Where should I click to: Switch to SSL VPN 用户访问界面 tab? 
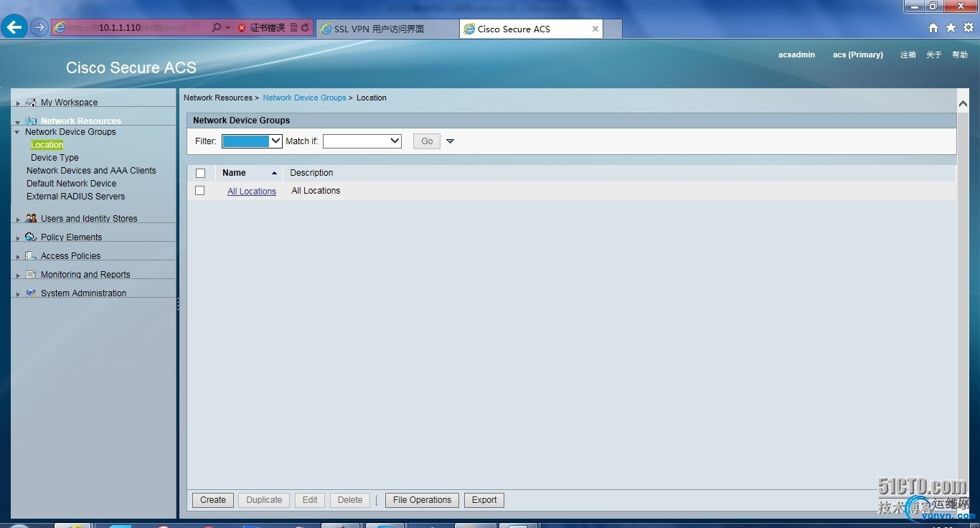(x=387, y=29)
